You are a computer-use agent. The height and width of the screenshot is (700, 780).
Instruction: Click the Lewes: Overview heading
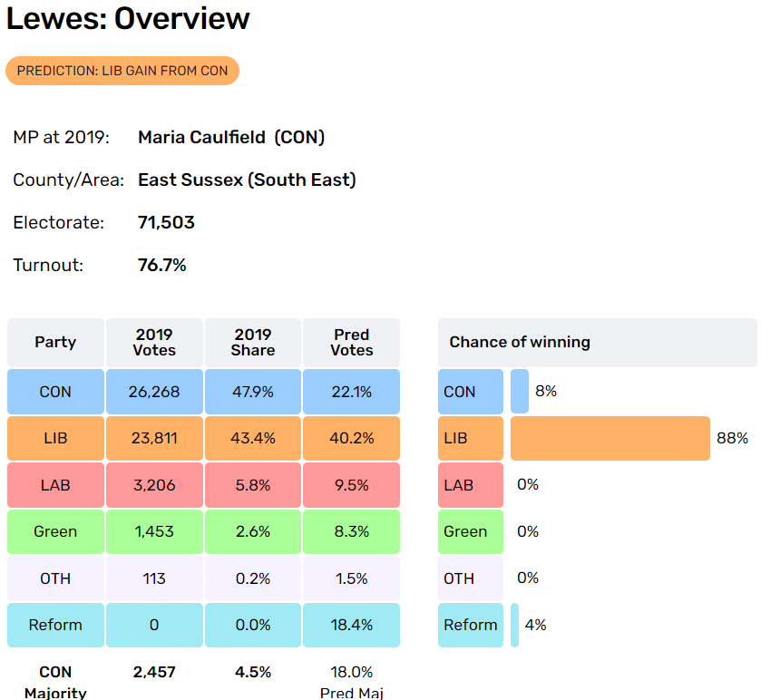pos(128,19)
